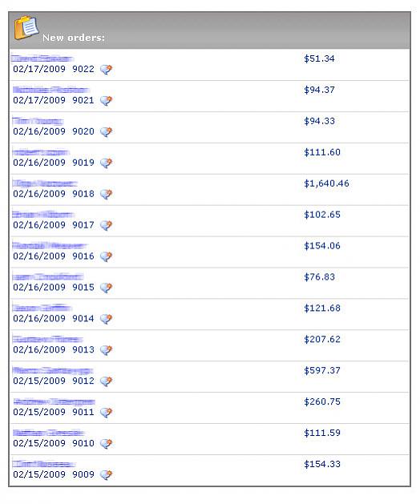Select the $1,640.46 order amount
This screenshot has width=420, height=504.
(x=326, y=183)
